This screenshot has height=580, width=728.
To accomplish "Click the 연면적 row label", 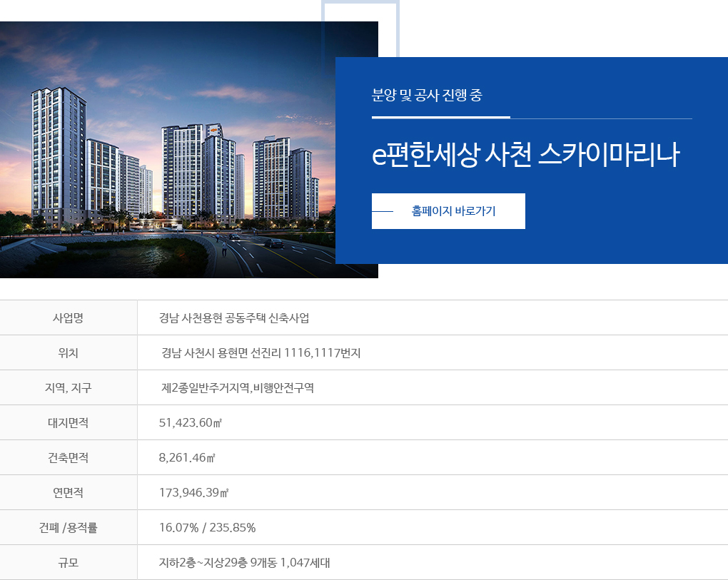I will tap(69, 493).
